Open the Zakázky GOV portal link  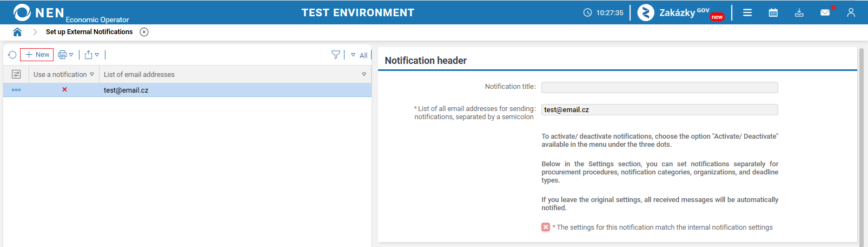[x=681, y=12]
